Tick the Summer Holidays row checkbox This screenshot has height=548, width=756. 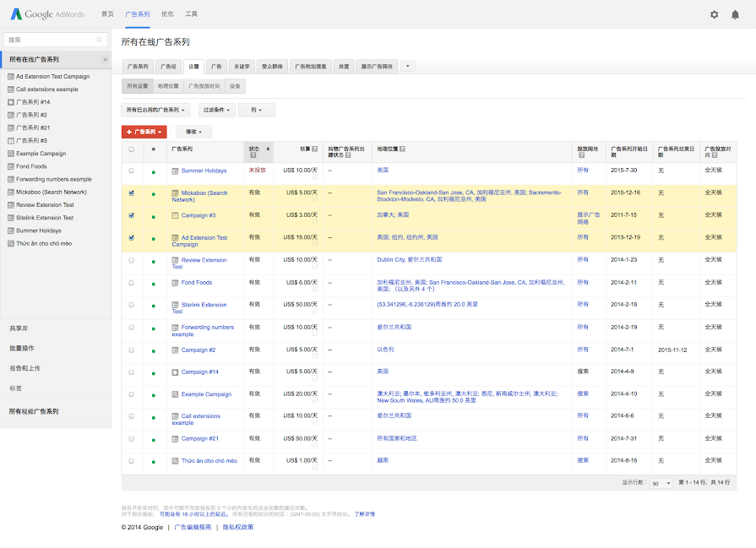pyautogui.click(x=131, y=171)
